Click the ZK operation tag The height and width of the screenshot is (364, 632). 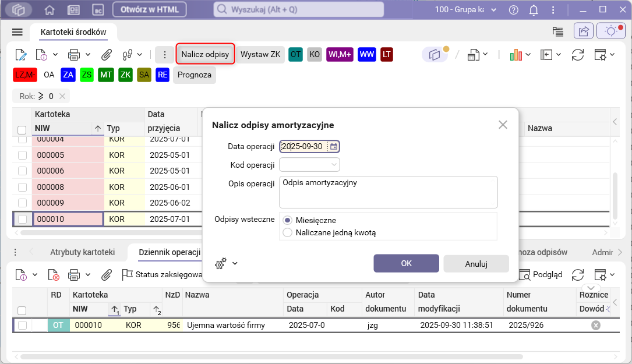pos(125,75)
